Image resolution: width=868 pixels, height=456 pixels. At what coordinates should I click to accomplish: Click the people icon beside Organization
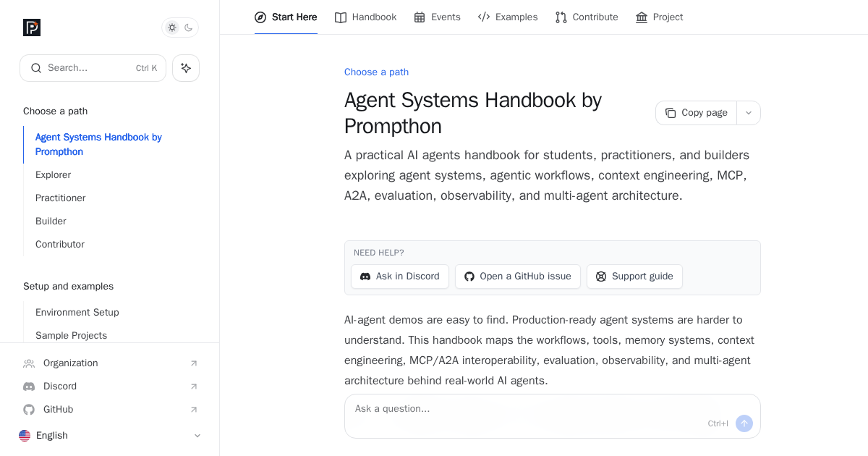29,363
